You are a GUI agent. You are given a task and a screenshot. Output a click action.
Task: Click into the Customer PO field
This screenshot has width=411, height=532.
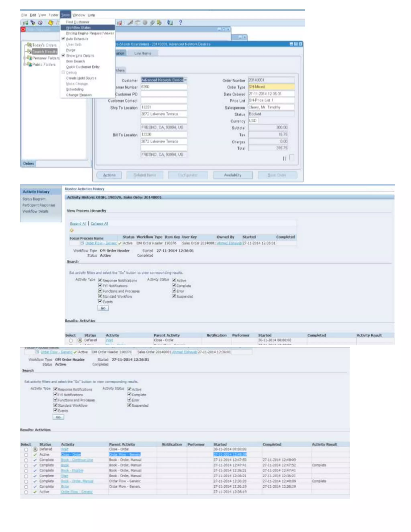point(164,94)
